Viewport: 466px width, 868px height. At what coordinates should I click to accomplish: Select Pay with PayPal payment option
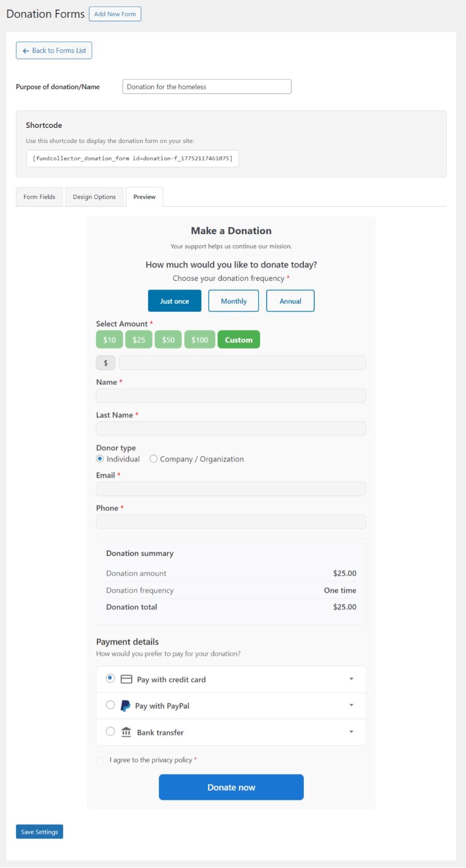[x=110, y=705]
